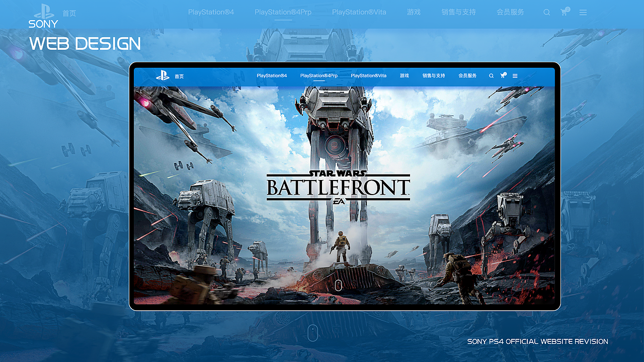Open 销售与支持 in framed mockup navbar
The image size is (644, 362).
[x=434, y=75]
